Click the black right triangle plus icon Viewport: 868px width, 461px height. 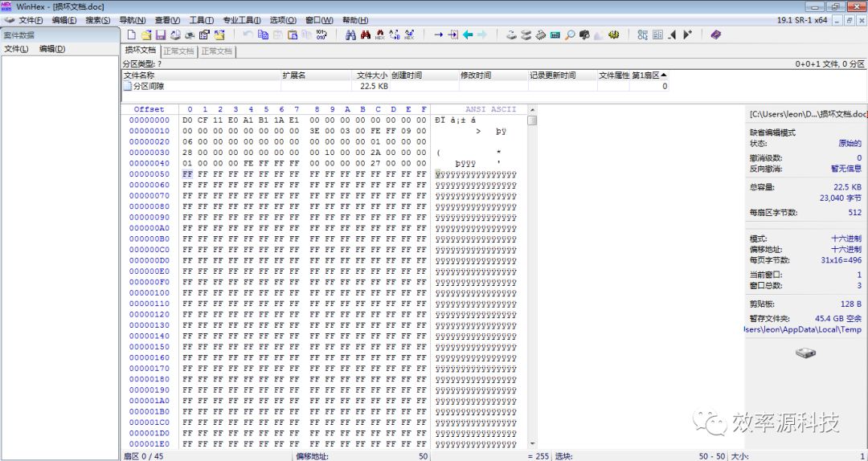coord(687,35)
